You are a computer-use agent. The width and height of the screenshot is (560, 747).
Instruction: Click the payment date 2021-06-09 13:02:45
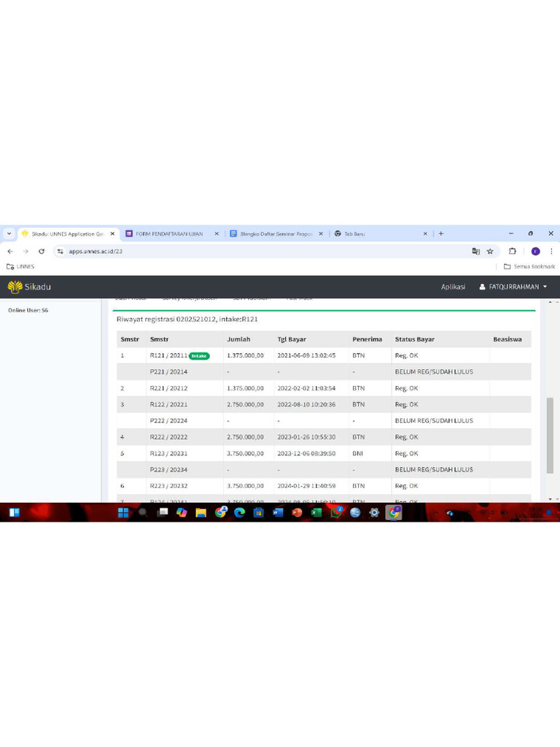coord(306,355)
